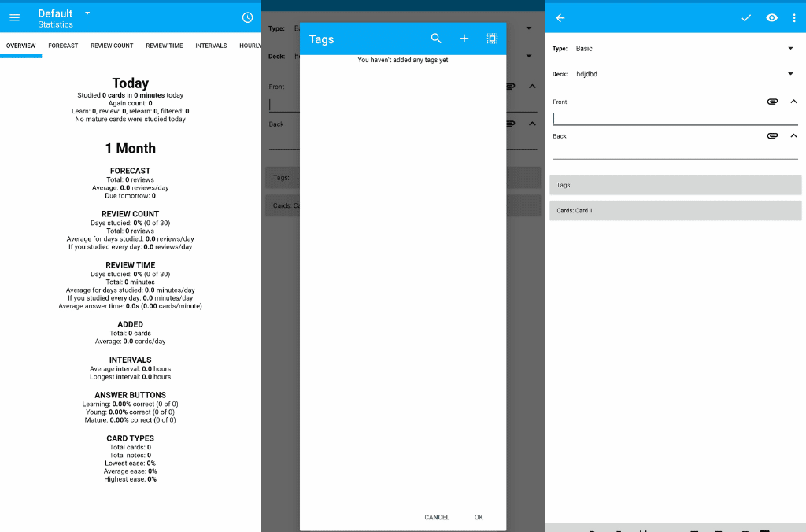Attach media to the Front field
Viewport: 806px width, 532px height.
(x=772, y=102)
